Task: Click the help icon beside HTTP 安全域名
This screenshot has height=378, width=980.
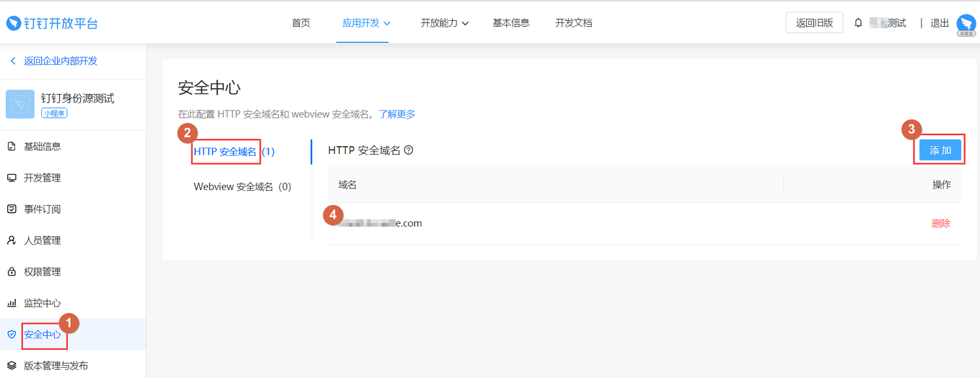Action: [x=408, y=150]
